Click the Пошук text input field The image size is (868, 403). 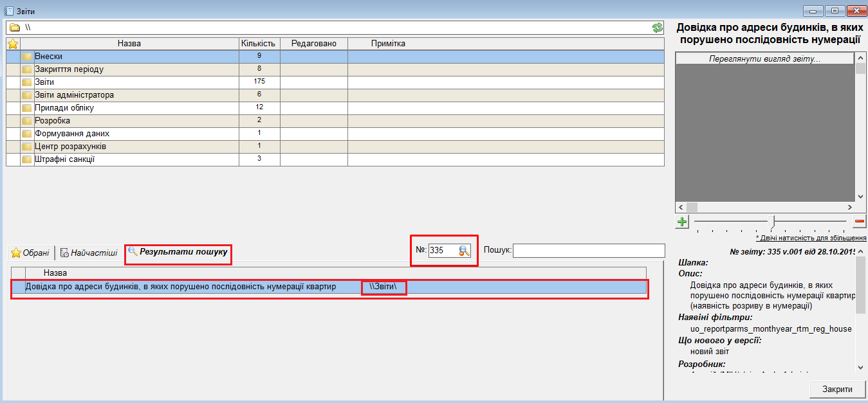[x=588, y=251]
